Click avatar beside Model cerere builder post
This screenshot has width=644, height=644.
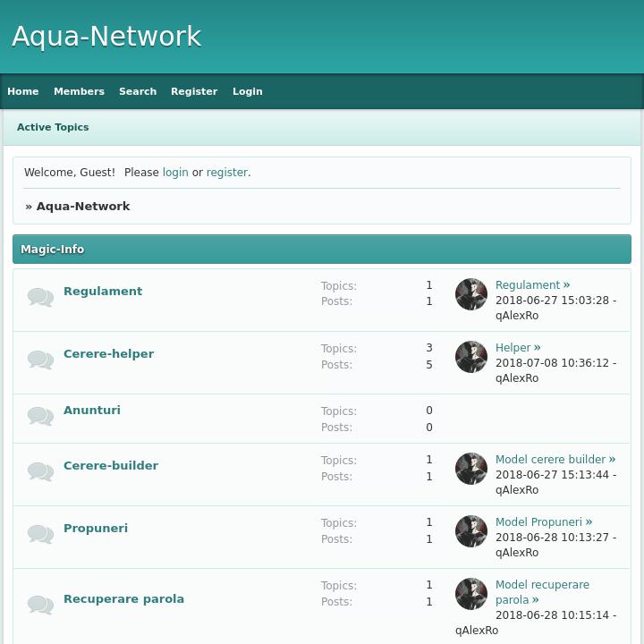coord(471,469)
